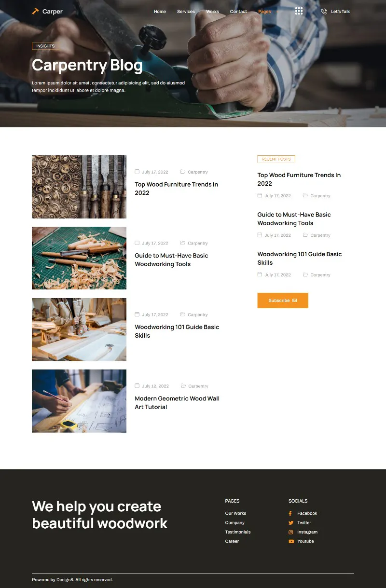Select Services in the top navigation

186,12
